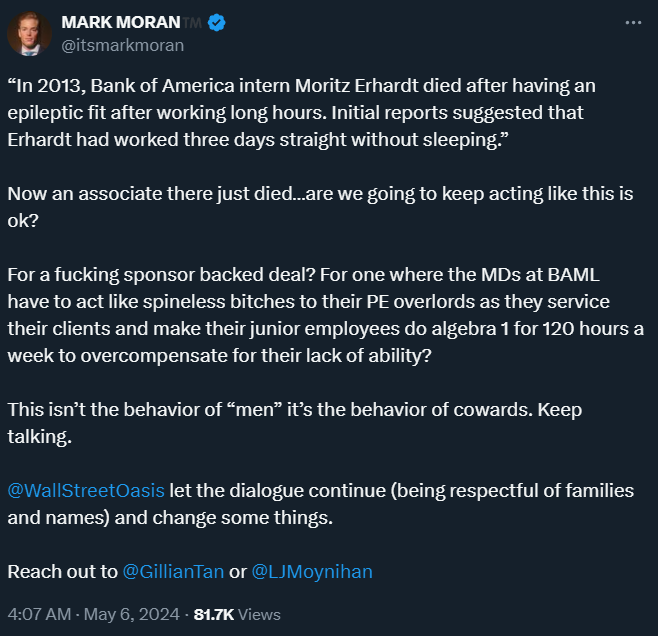Viewport: 658px width, 636px height.
Task: Open the more options ellipsis menu
Action: point(633,22)
